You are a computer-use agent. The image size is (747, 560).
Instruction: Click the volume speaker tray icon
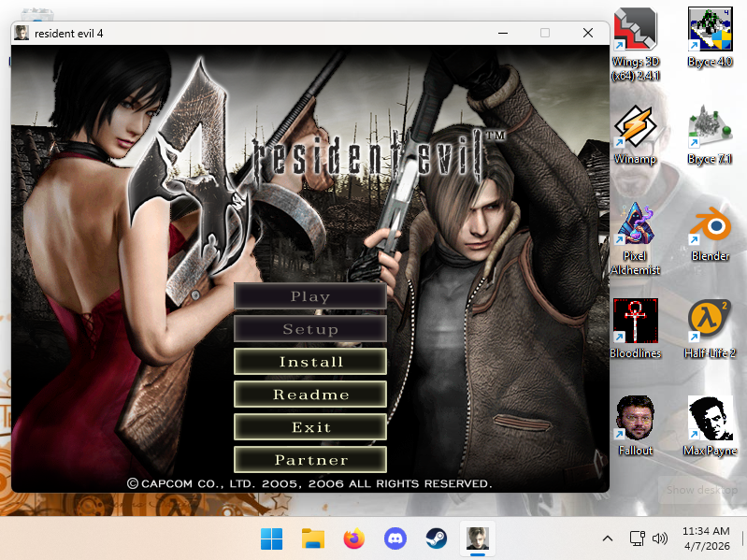[660, 538]
